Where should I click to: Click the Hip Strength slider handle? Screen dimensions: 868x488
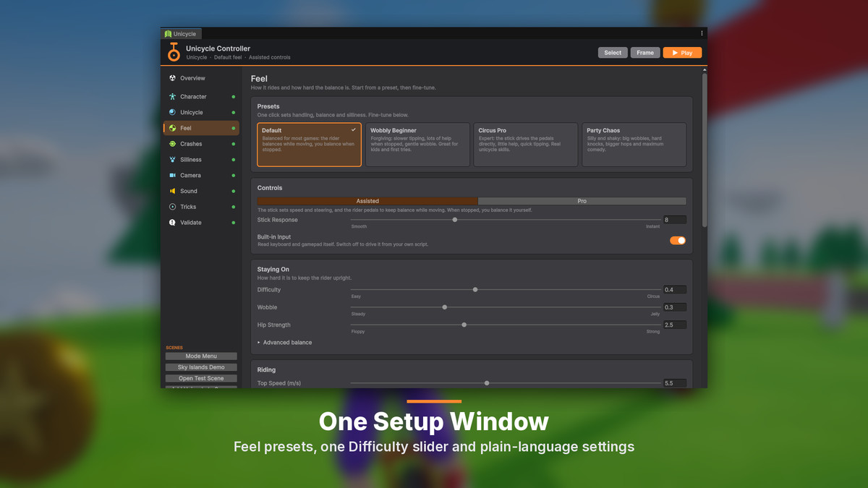point(464,325)
